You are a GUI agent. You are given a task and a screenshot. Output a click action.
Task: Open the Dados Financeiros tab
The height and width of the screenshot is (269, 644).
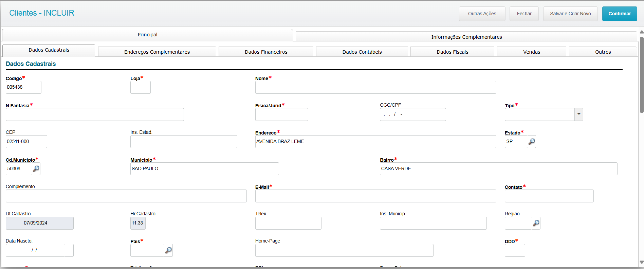(266, 52)
